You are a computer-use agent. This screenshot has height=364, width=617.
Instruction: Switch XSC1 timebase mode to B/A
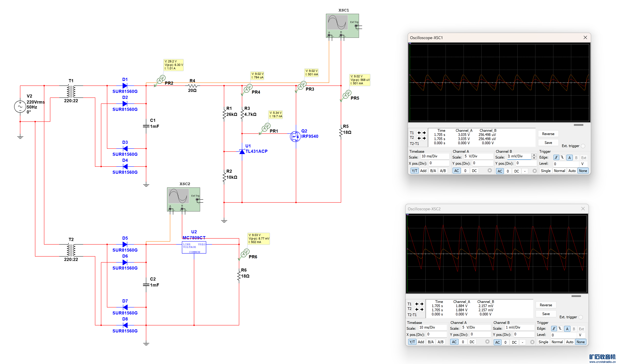coord(433,171)
